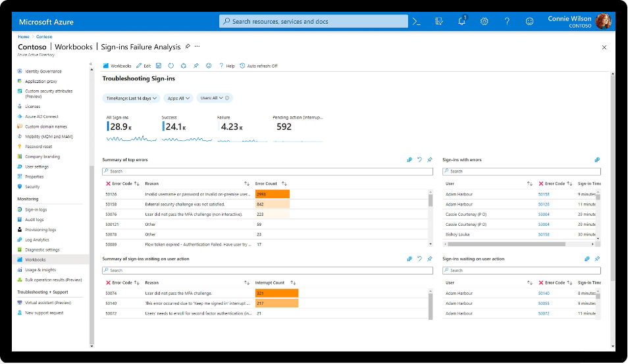Click the share icon in the workbook toolbar
The image size is (628, 364).
[184, 66]
